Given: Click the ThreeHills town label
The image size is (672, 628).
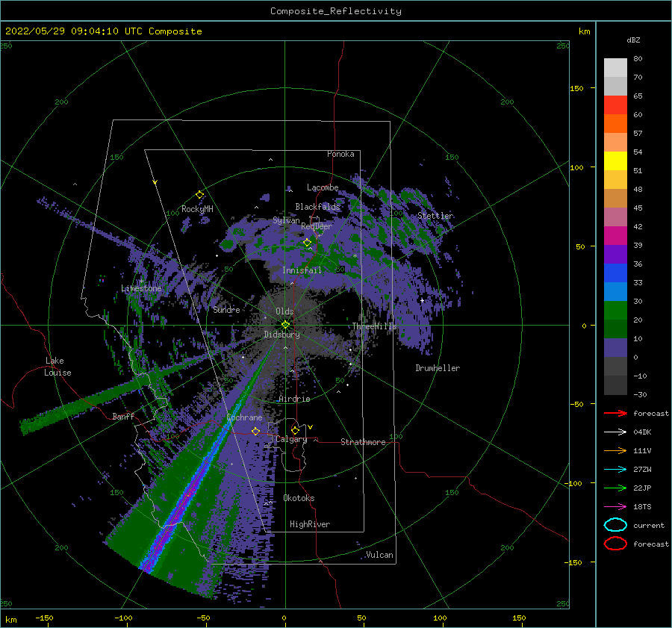Looking at the screenshot, I should point(375,326).
